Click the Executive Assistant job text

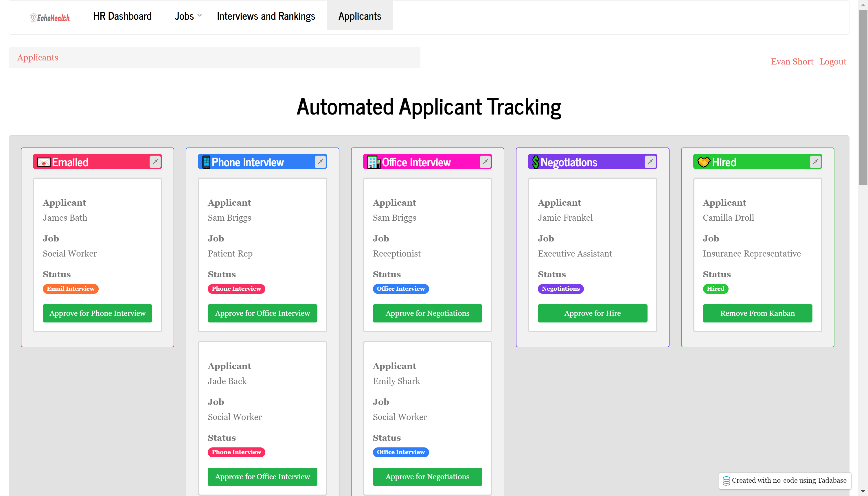[x=575, y=253]
